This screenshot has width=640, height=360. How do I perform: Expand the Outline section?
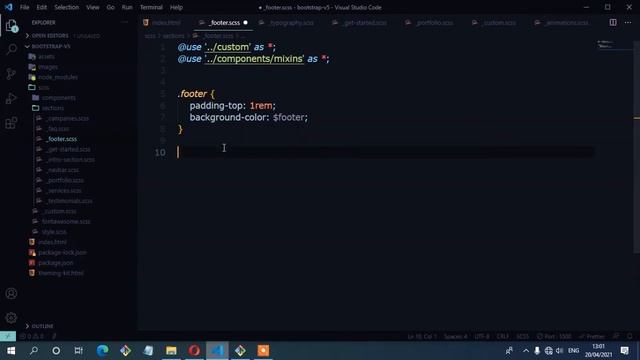[42, 326]
